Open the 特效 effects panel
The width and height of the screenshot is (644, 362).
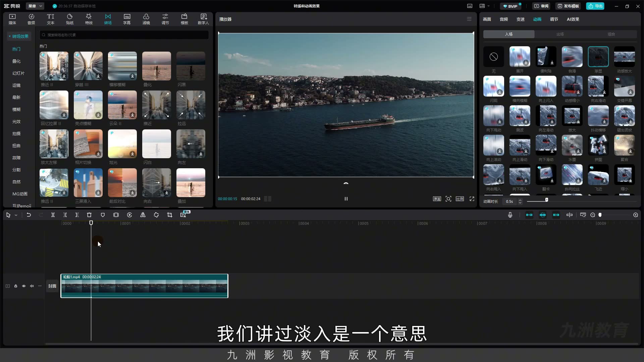[x=89, y=19]
